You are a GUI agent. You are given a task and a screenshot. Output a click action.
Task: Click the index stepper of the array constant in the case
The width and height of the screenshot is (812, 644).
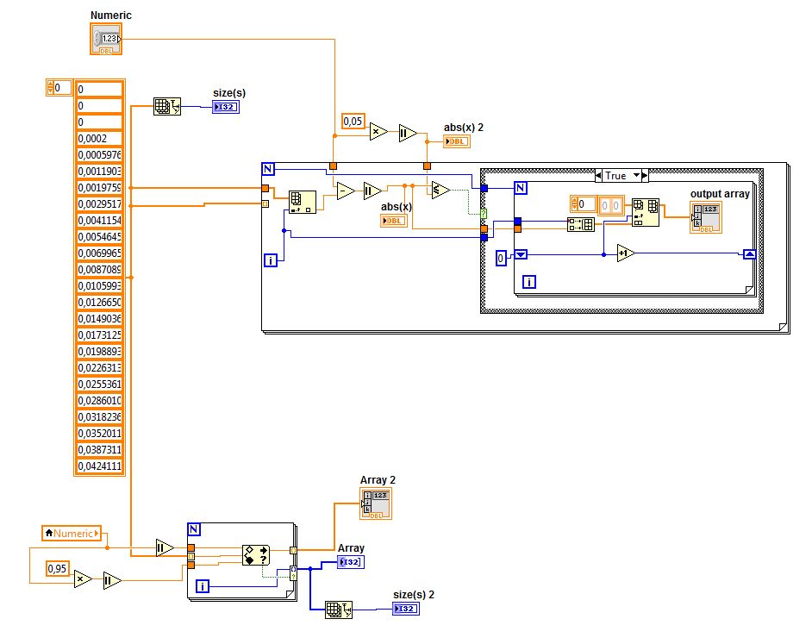[x=574, y=204]
